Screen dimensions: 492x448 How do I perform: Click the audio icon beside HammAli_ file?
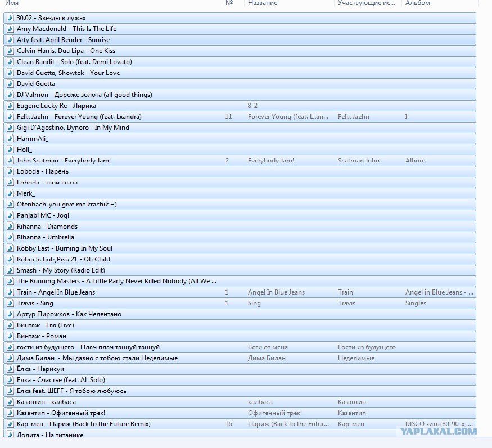tap(10, 139)
